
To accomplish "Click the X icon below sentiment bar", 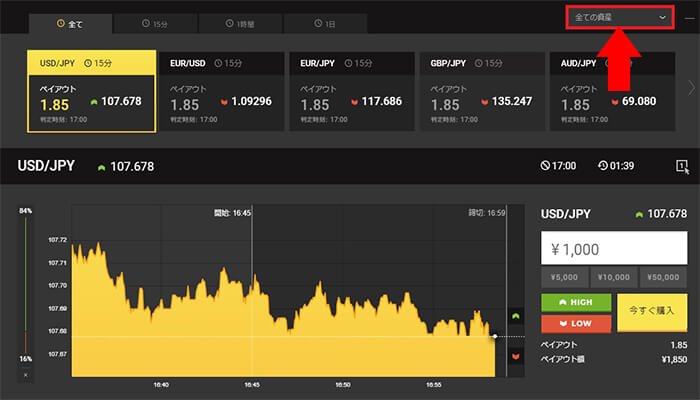I will (26, 376).
